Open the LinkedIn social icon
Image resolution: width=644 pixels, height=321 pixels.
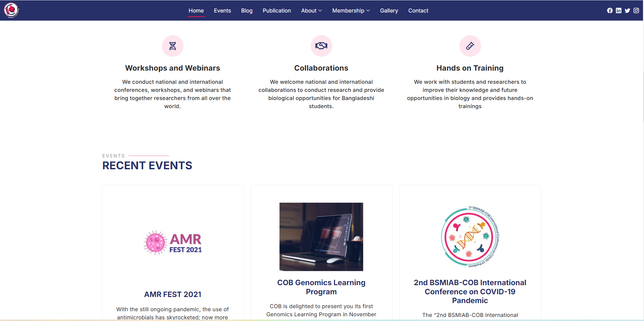point(619,10)
